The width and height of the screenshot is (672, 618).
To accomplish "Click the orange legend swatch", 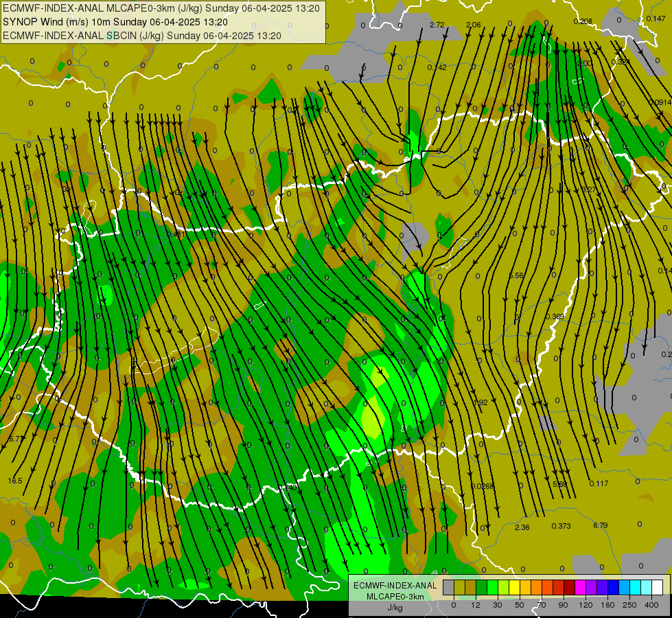I will click(x=537, y=587).
